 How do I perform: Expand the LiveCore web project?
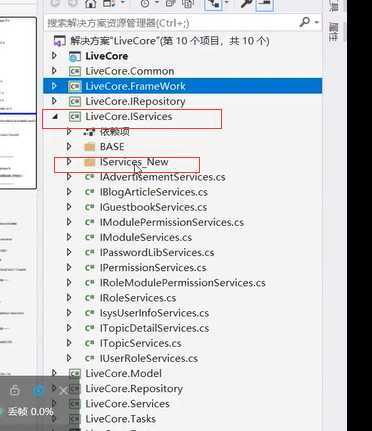(x=54, y=56)
